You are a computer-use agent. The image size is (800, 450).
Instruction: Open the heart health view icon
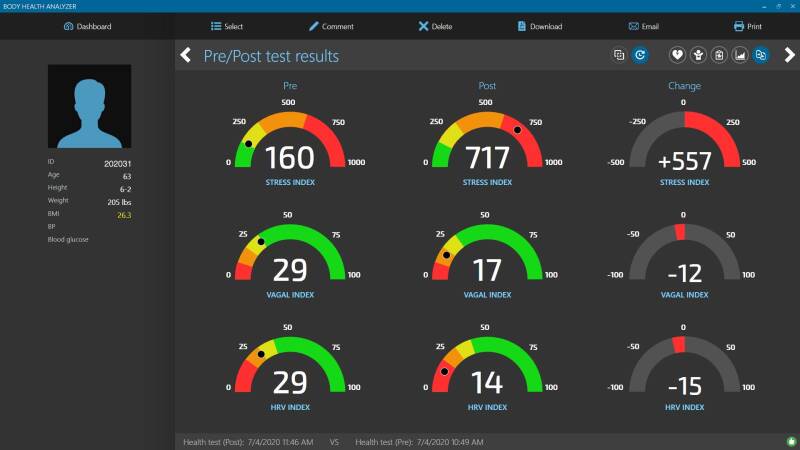(x=677, y=55)
